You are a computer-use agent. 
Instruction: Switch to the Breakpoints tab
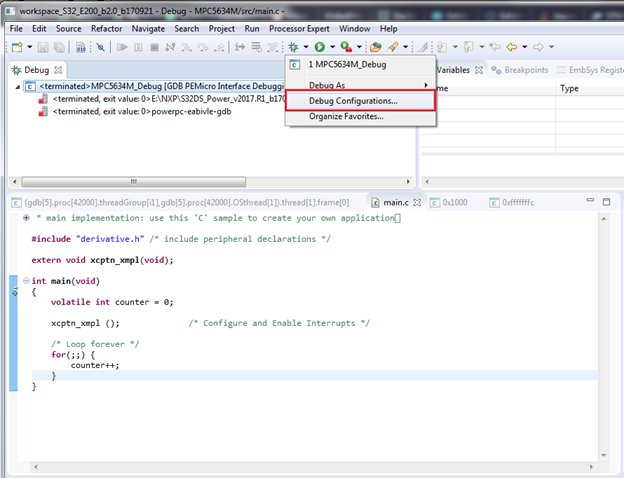click(520, 70)
